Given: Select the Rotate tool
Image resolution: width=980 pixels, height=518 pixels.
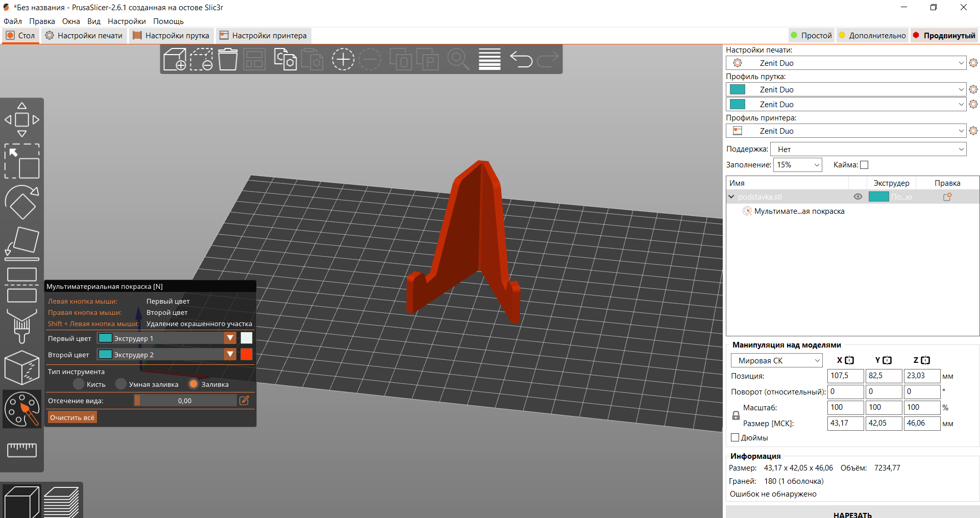Looking at the screenshot, I should coord(22,203).
